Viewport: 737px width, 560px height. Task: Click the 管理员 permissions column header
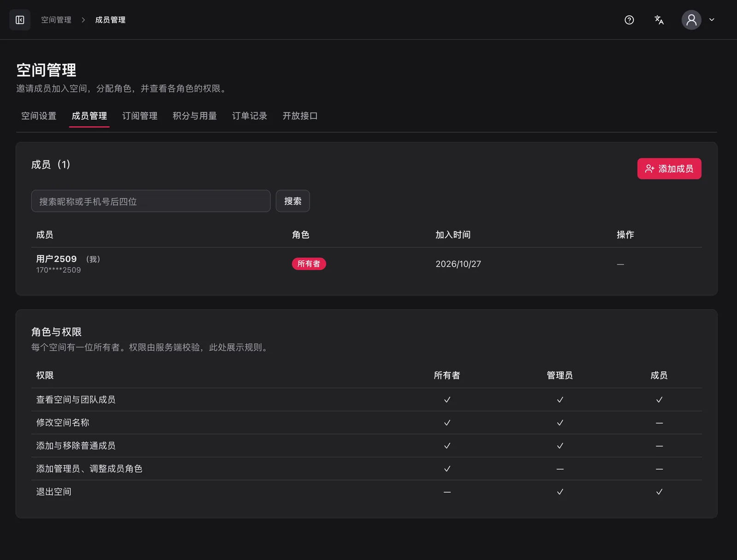point(560,375)
